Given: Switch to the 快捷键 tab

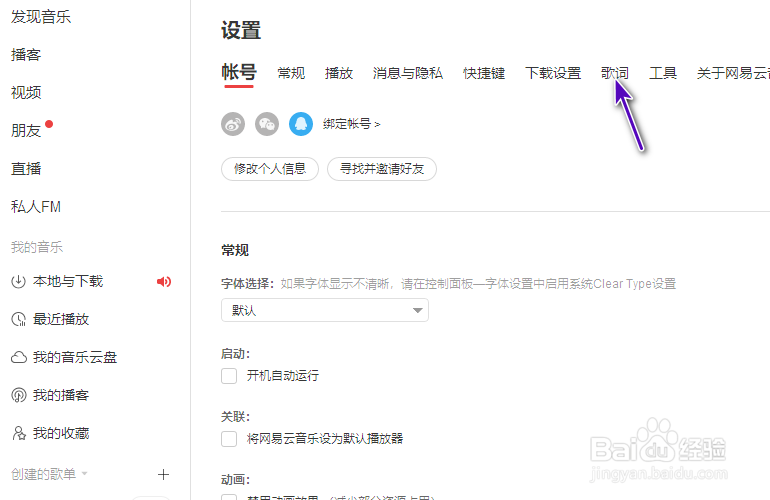Looking at the screenshot, I should (484, 73).
